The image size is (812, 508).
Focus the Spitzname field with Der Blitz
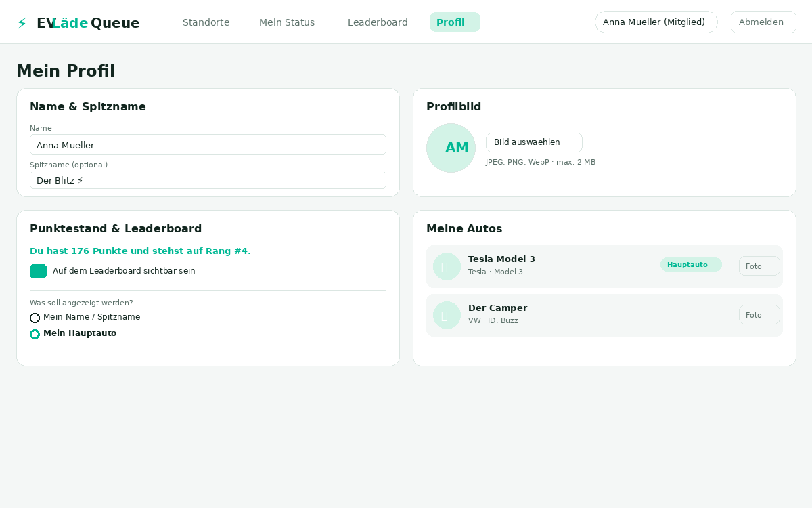click(208, 180)
